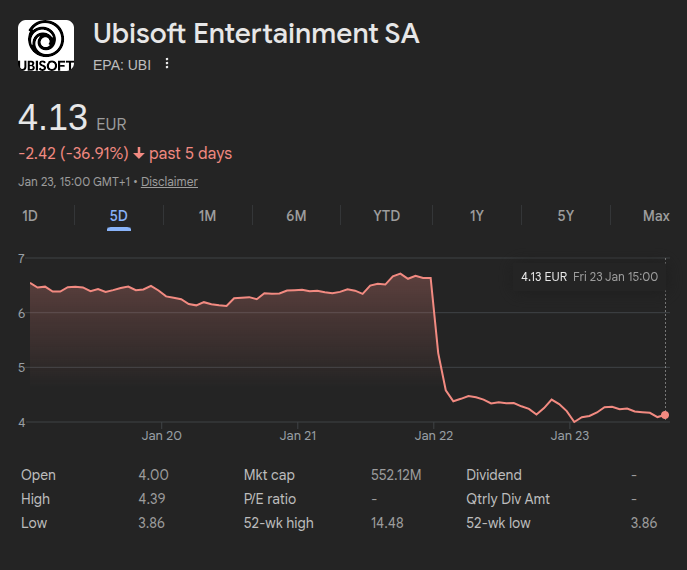Switch to the 5Y chart range
This screenshot has width=687, height=570.
click(566, 216)
